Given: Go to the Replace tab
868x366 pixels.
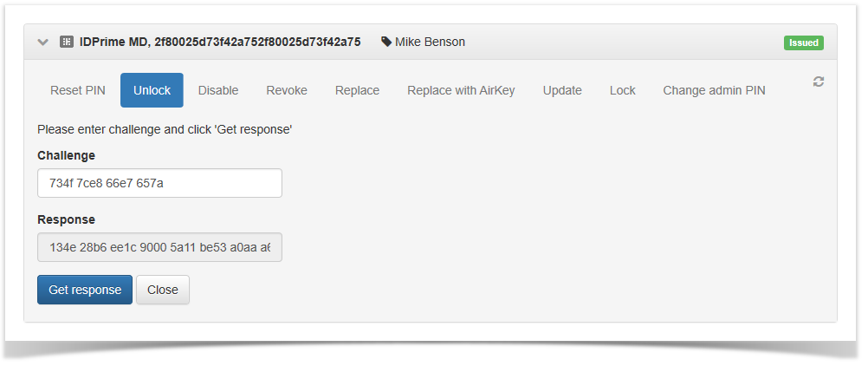Looking at the screenshot, I should tap(357, 90).
